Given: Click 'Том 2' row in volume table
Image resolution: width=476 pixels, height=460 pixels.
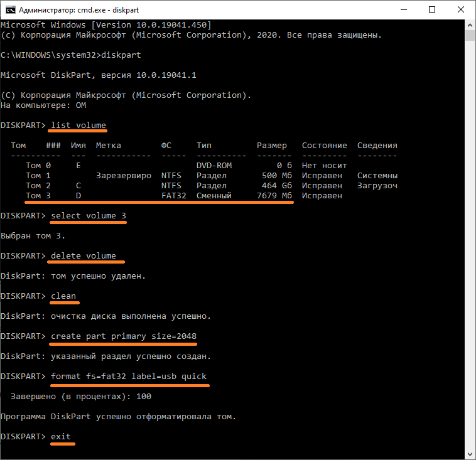Looking at the screenshot, I should (x=212, y=185).
